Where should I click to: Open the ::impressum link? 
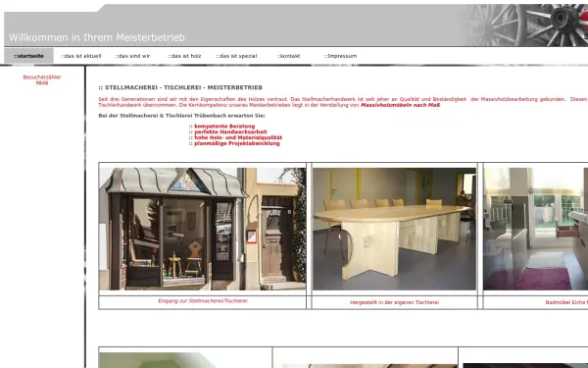[340, 56]
